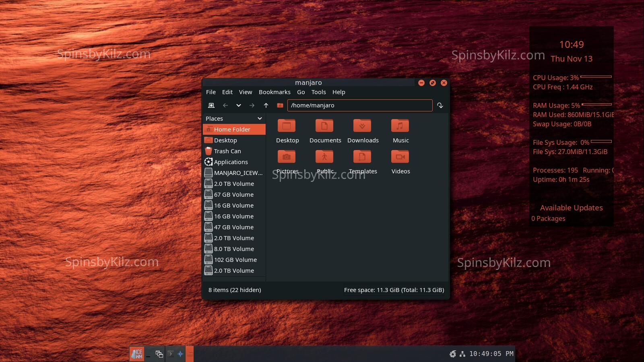
Task: Open the View menu
Action: click(x=245, y=92)
